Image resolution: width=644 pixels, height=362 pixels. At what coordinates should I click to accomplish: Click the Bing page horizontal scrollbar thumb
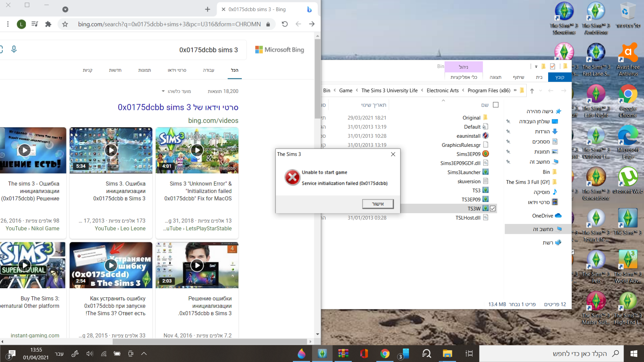click(x=210, y=342)
